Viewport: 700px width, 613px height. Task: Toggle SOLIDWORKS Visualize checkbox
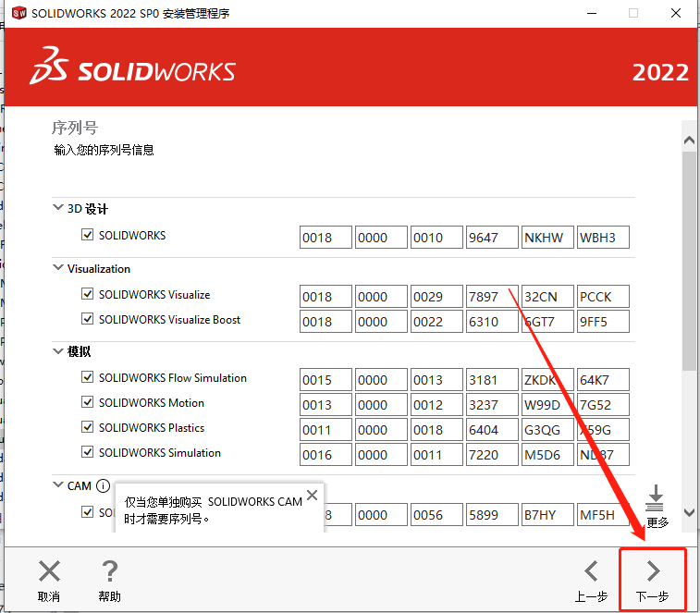[x=88, y=294]
